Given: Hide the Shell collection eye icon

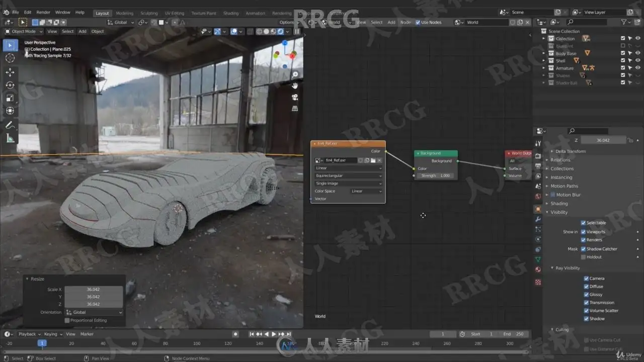Looking at the screenshot, I should [637, 60].
